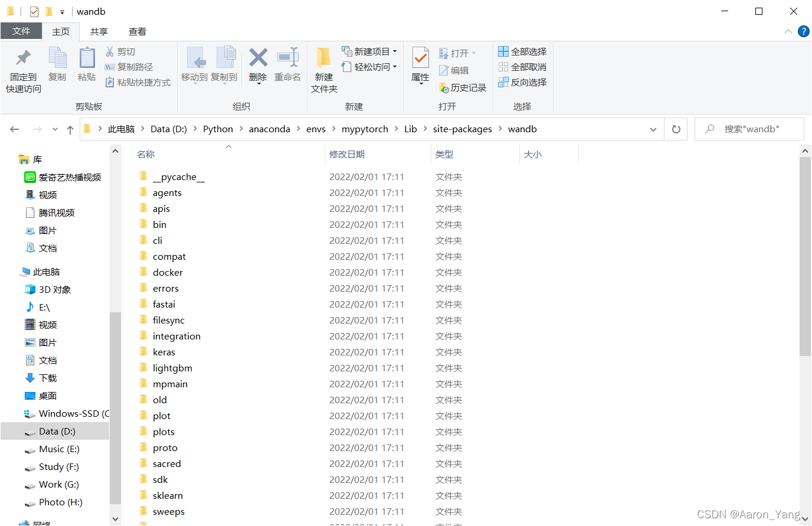The height and width of the screenshot is (526, 812).
Task: Go to mypytorch in the breadcrumb path
Action: (365, 129)
